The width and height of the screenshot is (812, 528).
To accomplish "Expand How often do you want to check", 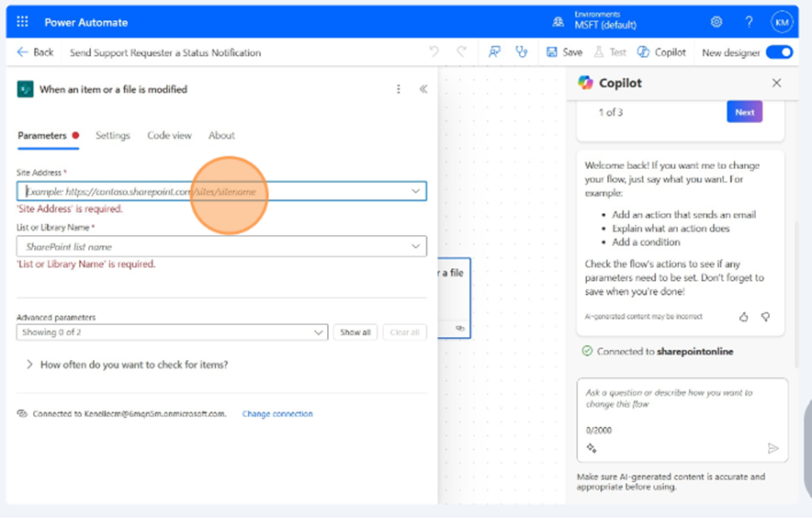I will (127, 365).
